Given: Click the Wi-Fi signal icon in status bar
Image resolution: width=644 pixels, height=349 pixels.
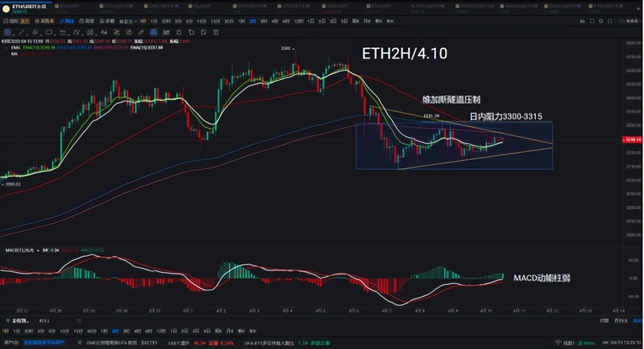Looking at the screenshot, I should point(558,343).
